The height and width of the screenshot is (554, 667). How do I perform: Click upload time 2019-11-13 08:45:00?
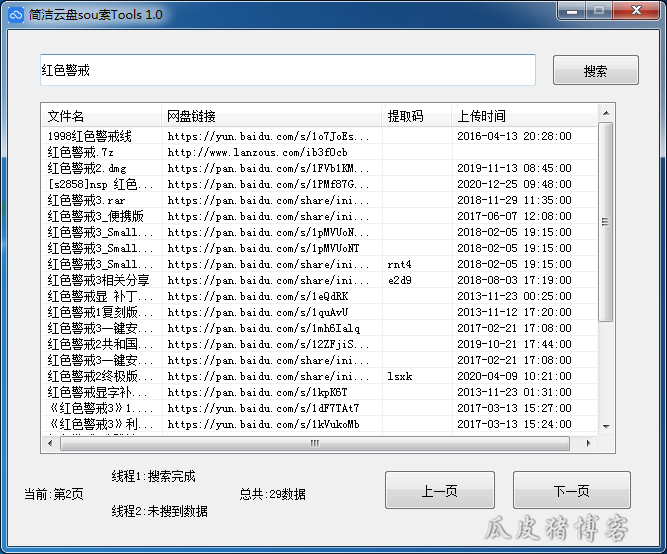[514, 168]
